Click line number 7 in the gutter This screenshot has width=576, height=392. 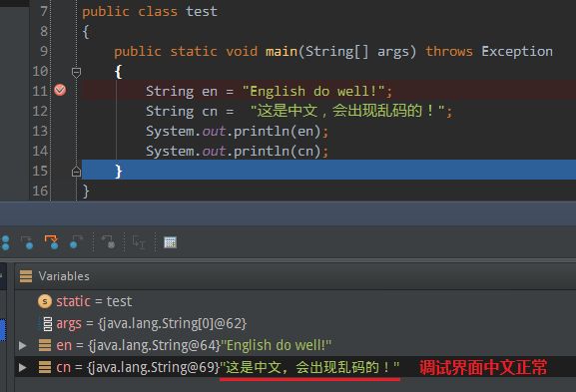pyautogui.click(x=44, y=11)
